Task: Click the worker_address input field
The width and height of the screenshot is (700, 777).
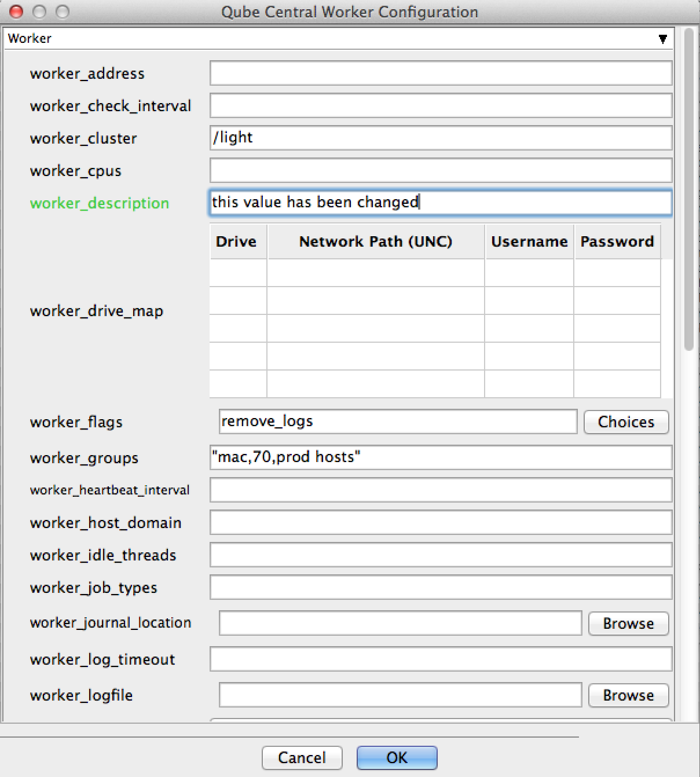Action: [x=440, y=74]
